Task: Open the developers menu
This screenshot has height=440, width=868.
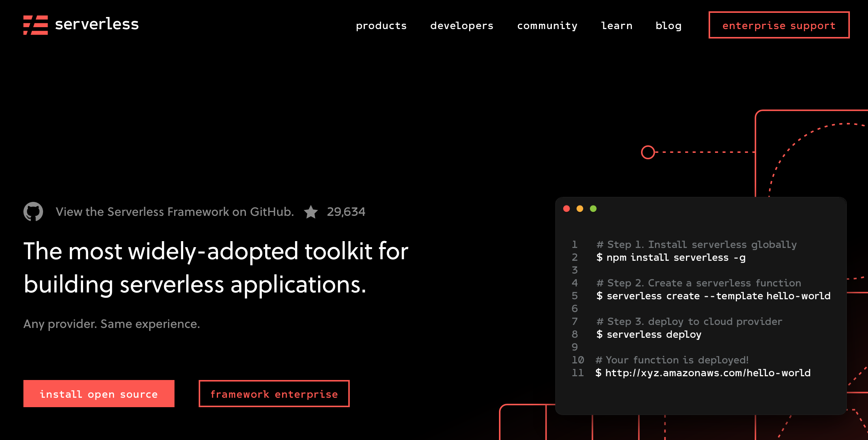Action: (462, 25)
